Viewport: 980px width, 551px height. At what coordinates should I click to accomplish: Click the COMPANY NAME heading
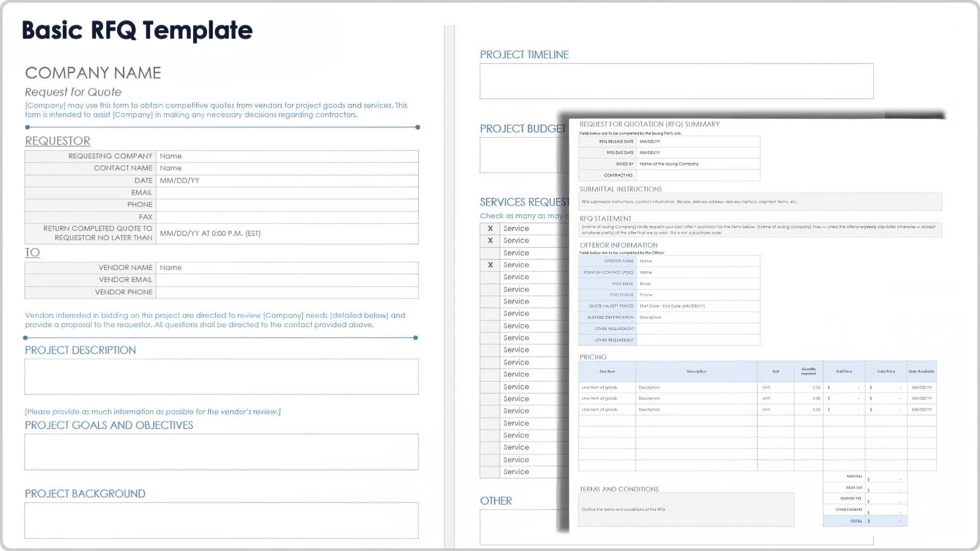point(93,73)
